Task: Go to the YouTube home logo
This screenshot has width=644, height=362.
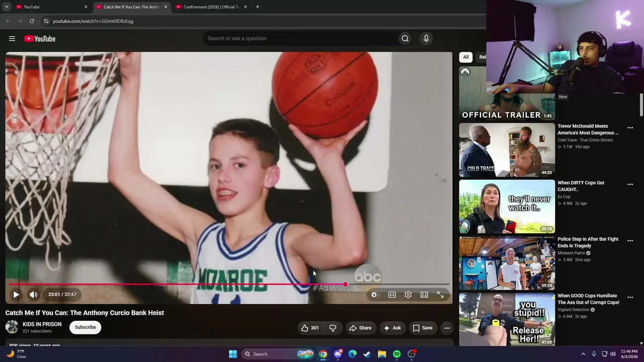Action: pos(40,39)
